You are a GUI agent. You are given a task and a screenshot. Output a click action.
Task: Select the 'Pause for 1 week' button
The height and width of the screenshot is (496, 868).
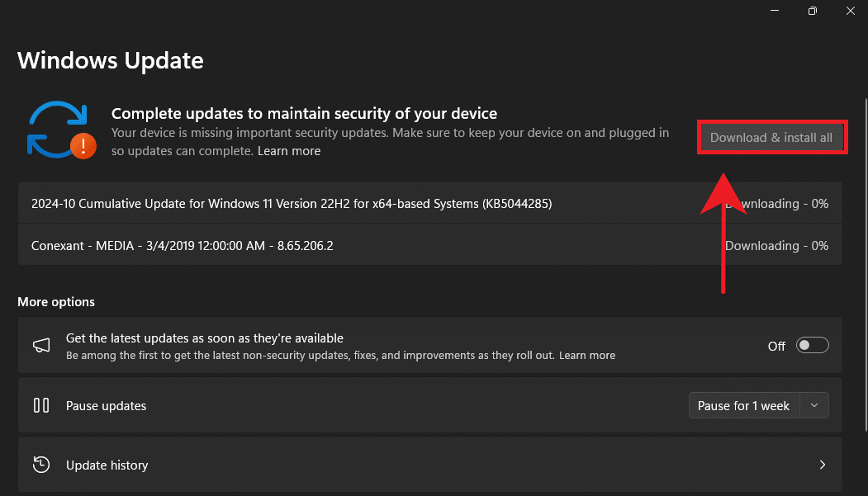point(744,405)
